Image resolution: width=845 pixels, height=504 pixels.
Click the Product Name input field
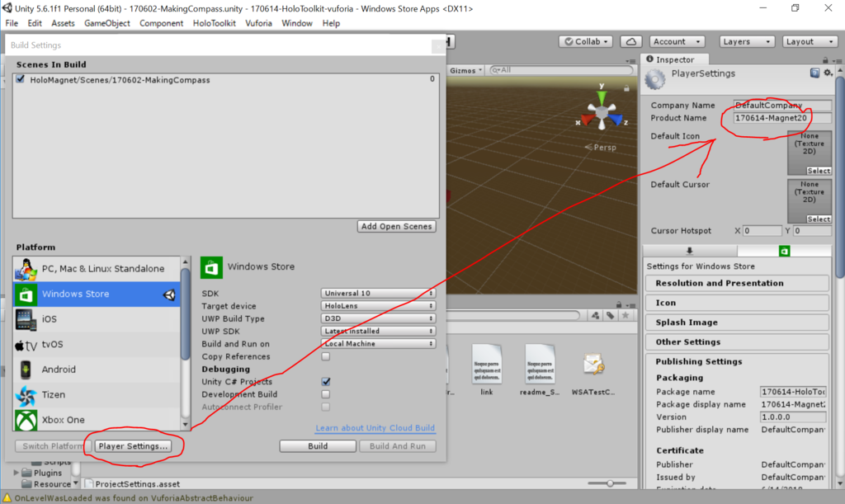(781, 118)
